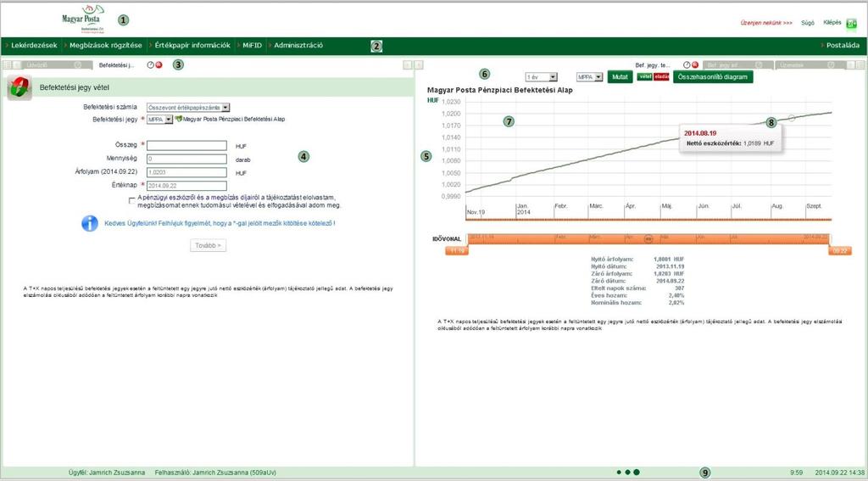Click the Összeg input field
868x481 pixels.
point(186,146)
